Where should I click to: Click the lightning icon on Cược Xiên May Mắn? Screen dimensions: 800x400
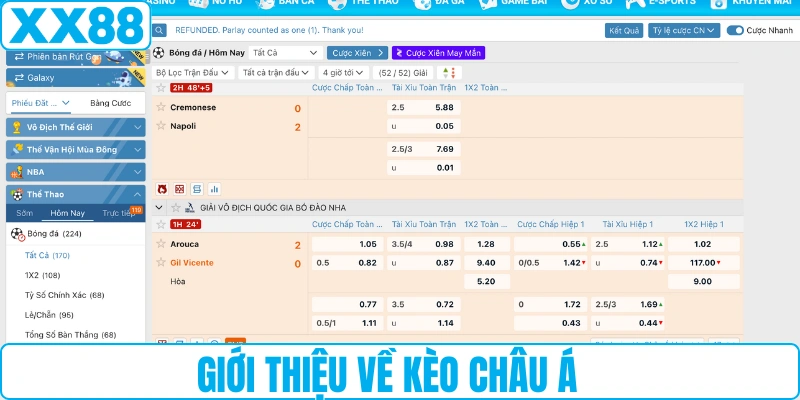coord(399,53)
